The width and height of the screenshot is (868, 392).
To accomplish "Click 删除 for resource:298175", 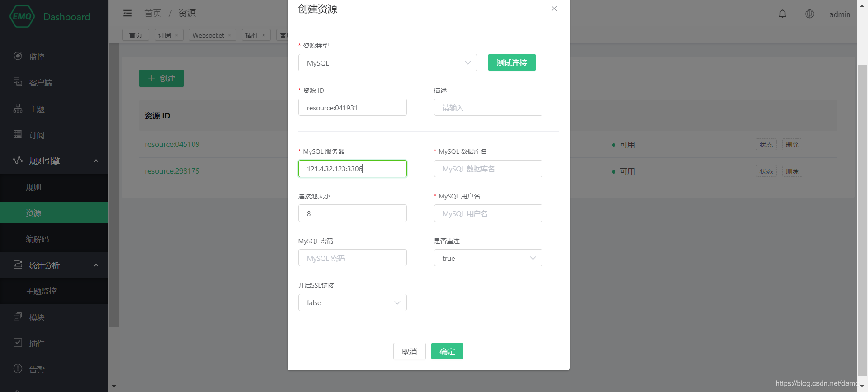I will (x=792, y=171).
